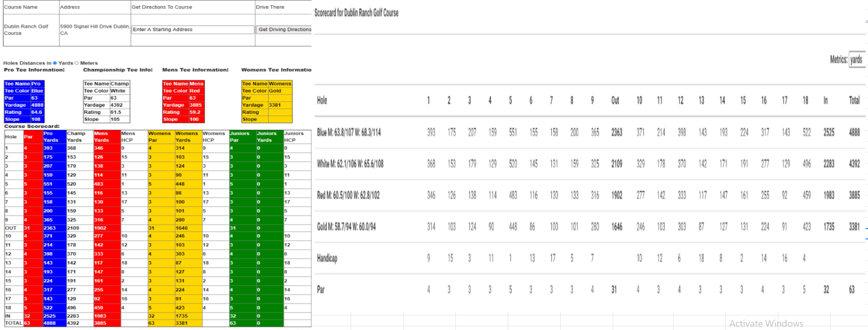868x330 pixels.
Task: Click the Mens tee Rating value 59.2
Action: [196, 112]
